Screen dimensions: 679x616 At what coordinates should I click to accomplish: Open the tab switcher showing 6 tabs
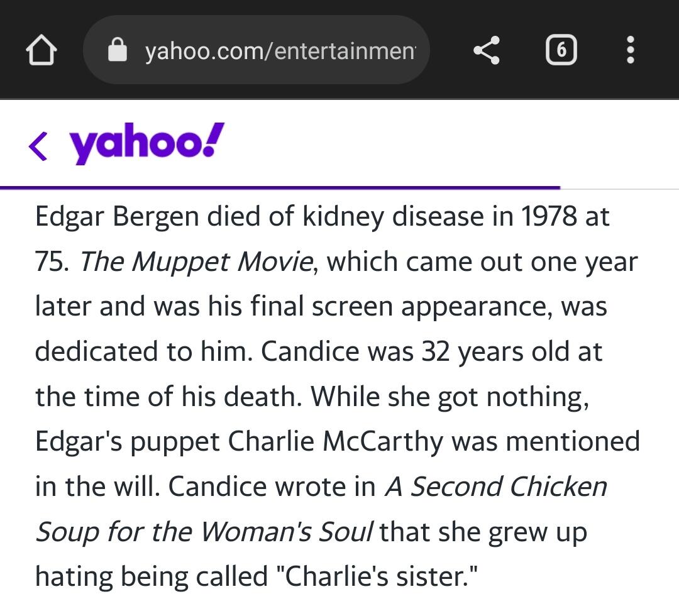coord(561,50)
